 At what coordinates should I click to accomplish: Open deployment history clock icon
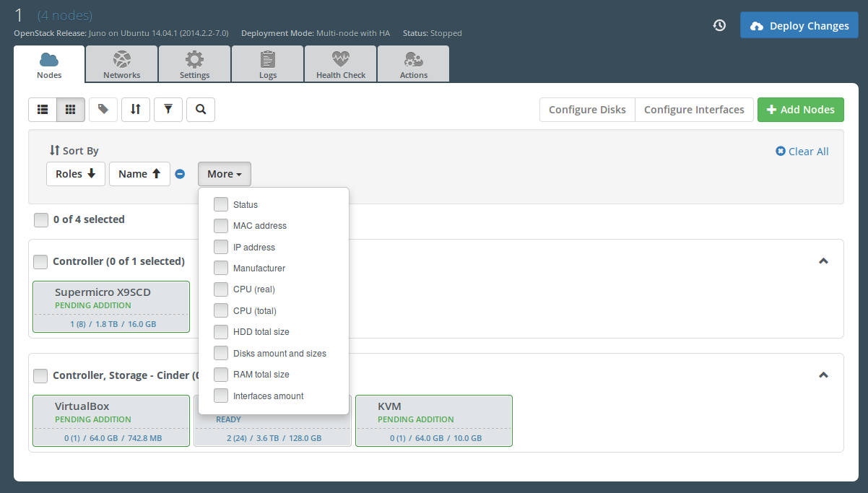(x=719, y=25)
